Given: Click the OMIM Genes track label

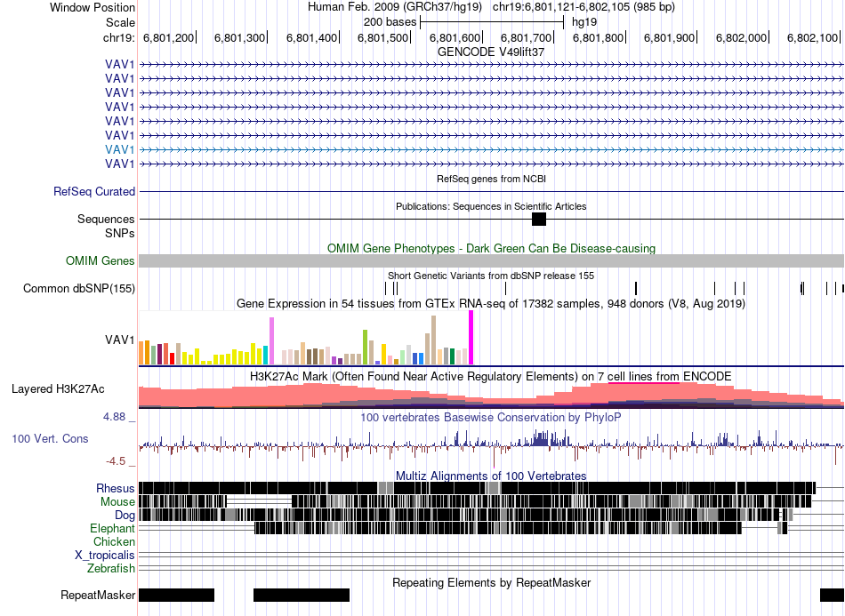Looking at the screenshot, I should coord(101,261).
